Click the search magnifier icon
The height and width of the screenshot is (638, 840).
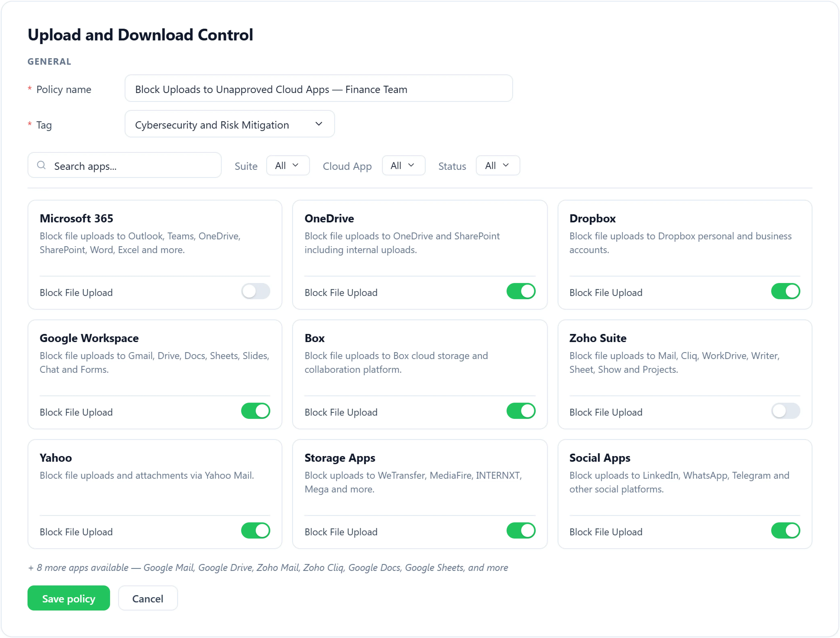pos(41,166)
